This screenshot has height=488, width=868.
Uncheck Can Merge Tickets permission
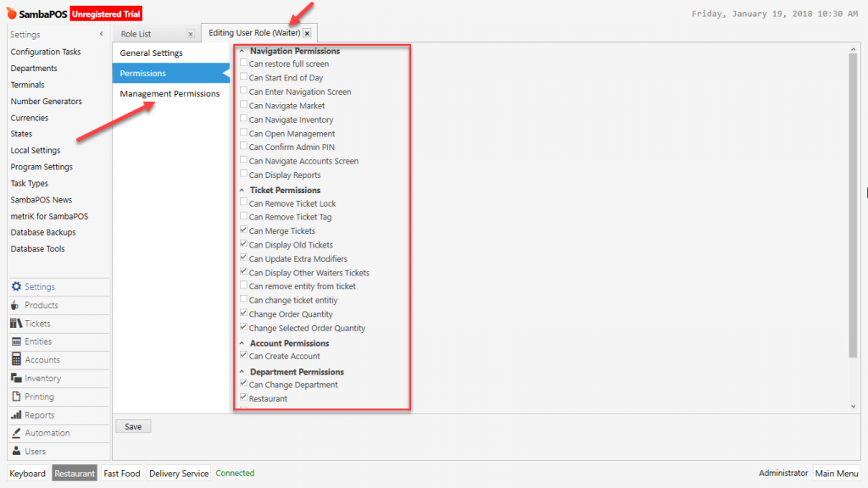click(x=243, y=230)
